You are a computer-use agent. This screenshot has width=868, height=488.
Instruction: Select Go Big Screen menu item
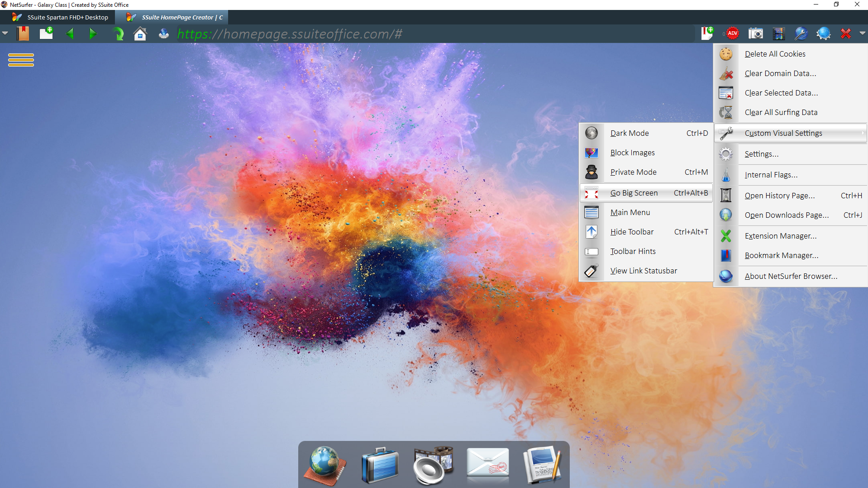pos(634,193)
